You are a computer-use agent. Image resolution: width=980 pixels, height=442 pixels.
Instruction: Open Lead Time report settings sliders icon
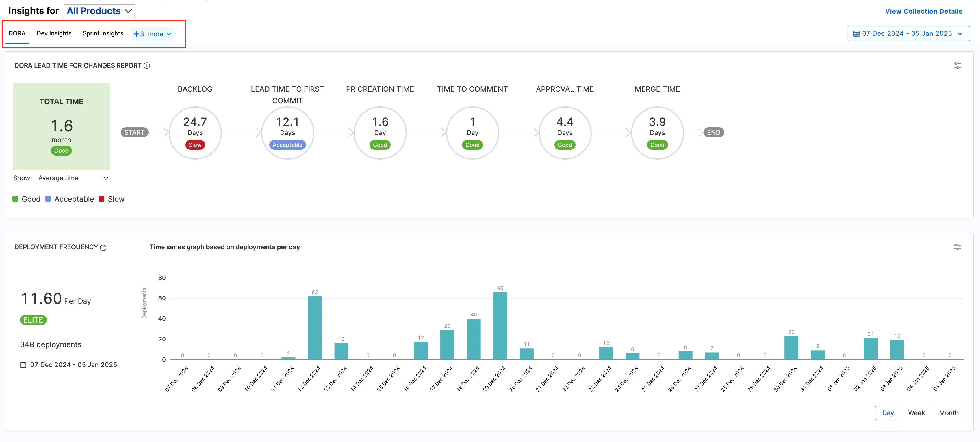[x=957, y=66]
